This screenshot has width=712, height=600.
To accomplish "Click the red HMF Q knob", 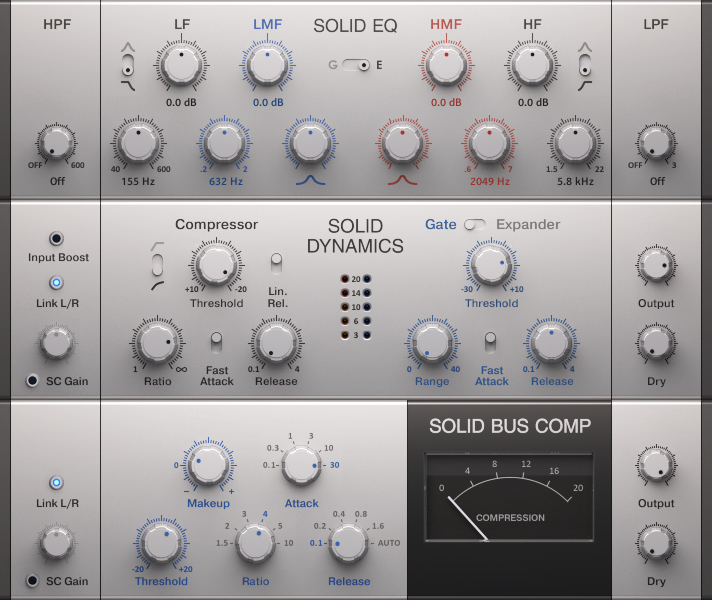I will (x=402, y=143).
